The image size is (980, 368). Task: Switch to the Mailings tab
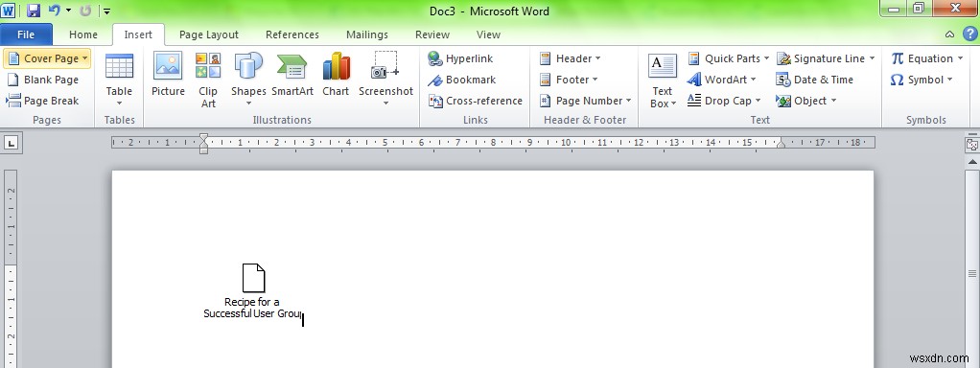tap(367, 35)
